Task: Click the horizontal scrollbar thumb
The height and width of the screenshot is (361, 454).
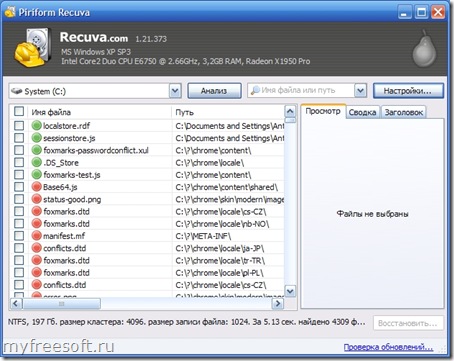Action: (x=61, y=304)
